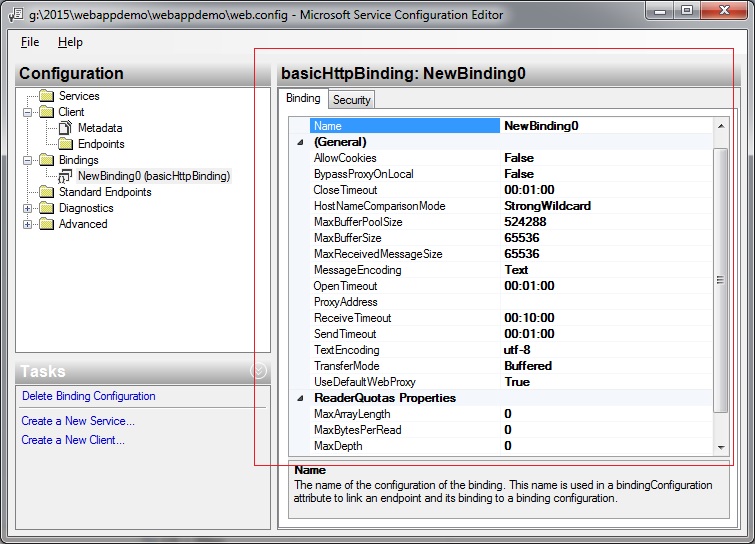This screenshot has height=544, width=755.
Task: Select the BypassProxyOnLocal False value
Action: [519, 174]
